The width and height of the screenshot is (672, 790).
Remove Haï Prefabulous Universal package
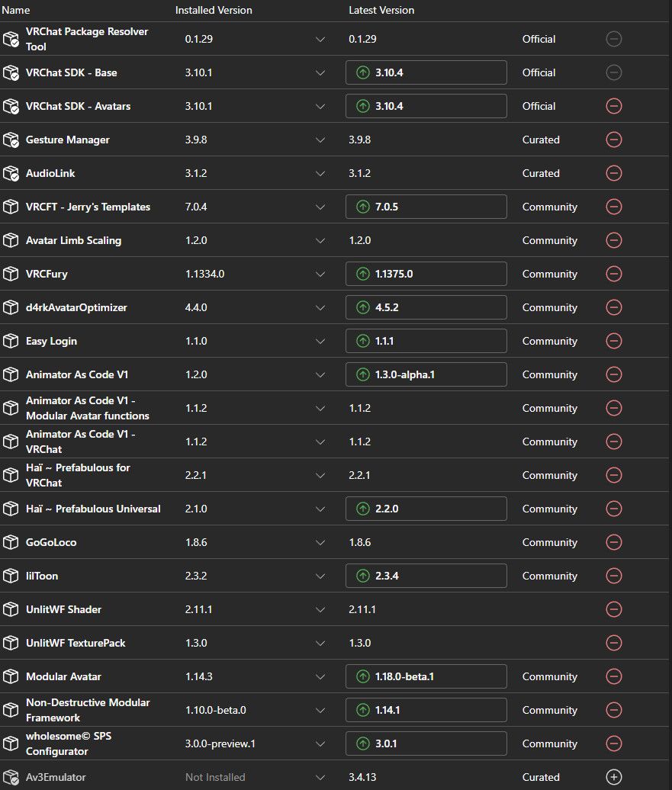613,509
